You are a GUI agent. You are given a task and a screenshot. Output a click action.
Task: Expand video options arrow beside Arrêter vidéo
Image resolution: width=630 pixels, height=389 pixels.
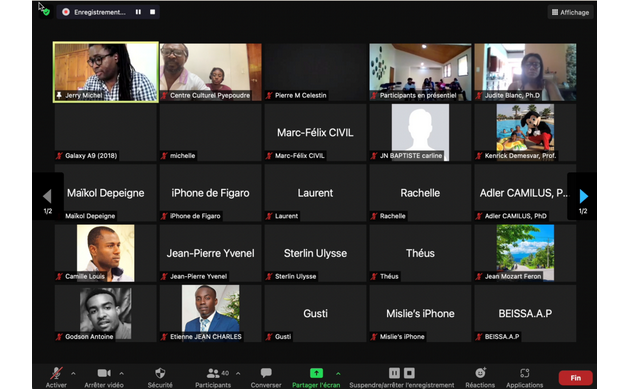coord(121,373)
